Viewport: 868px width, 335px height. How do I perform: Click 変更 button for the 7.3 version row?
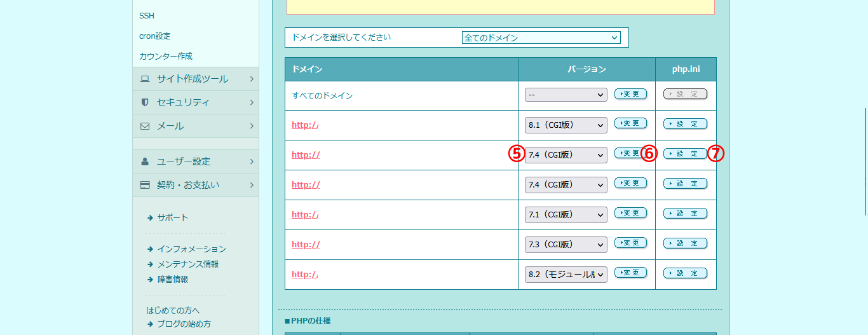tap(630, 243)
